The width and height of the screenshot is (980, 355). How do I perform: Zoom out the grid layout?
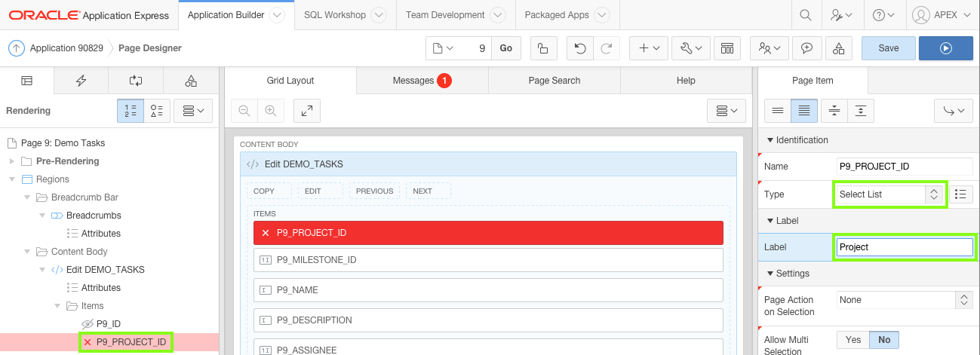(244, 110)
